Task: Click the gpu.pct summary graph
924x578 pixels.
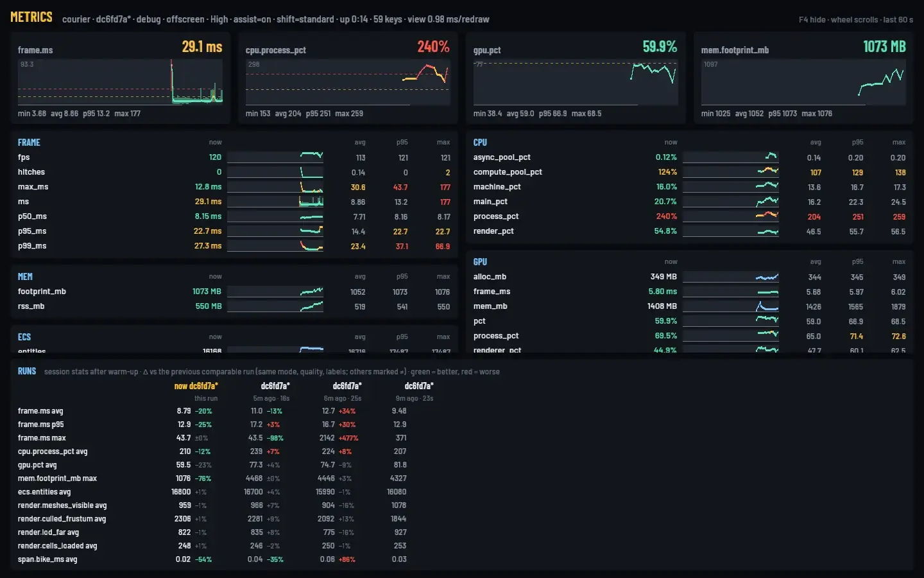Action: pyautogui.click(x=576, y=82)
